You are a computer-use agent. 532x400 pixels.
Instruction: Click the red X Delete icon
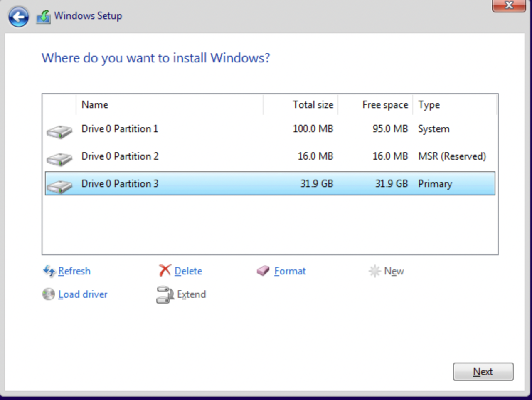point(165,271)
